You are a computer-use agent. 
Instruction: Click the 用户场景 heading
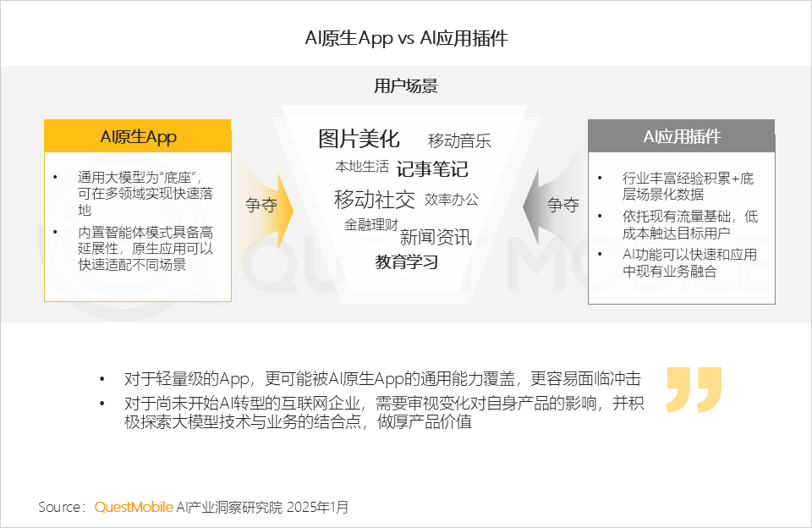pos(406,85)
